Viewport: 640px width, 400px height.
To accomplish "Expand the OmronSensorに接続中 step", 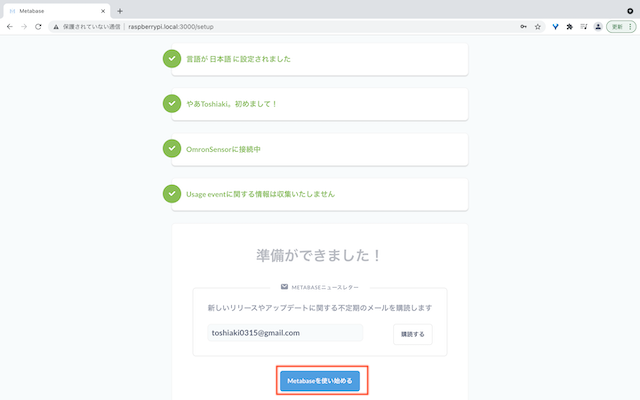I will click(320, 149).
